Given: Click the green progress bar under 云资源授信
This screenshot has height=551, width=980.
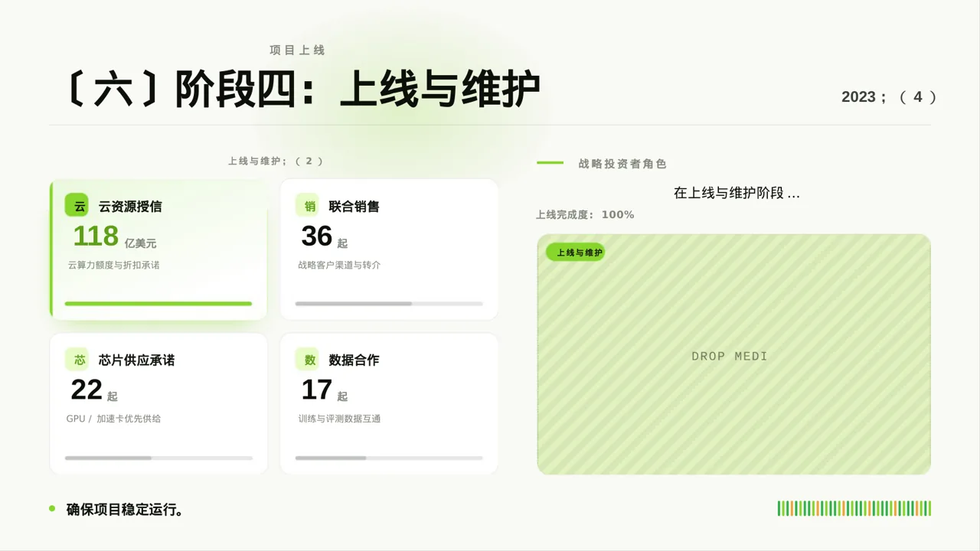Looking at the screenshot, I should click(158, 304).
